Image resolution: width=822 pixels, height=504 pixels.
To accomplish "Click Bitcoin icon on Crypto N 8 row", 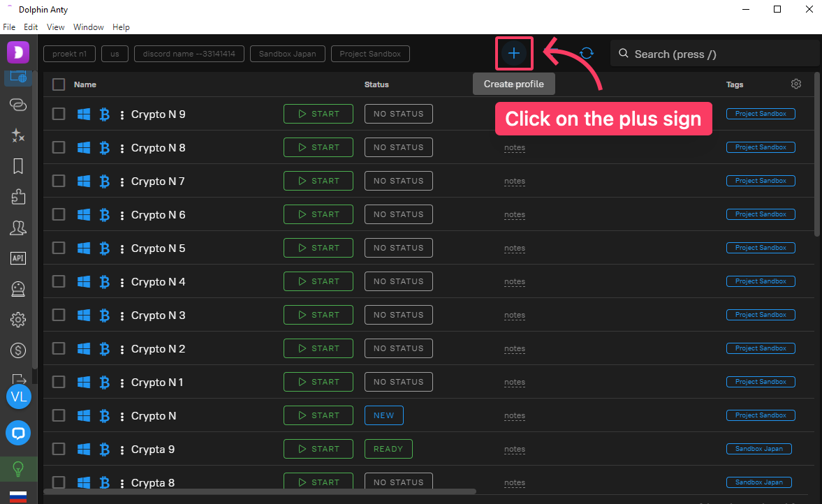I will tap(105, 148).
